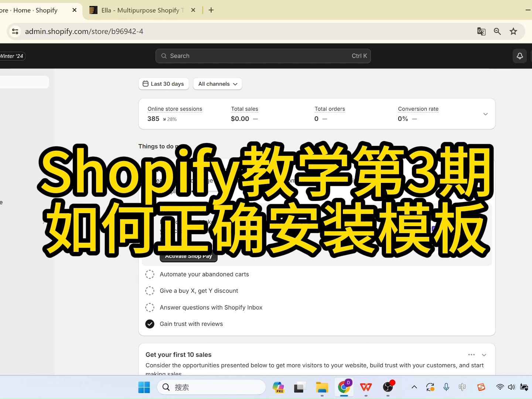Click the browser zoom magnifier icon
The image size is (532, 399).
497,31
